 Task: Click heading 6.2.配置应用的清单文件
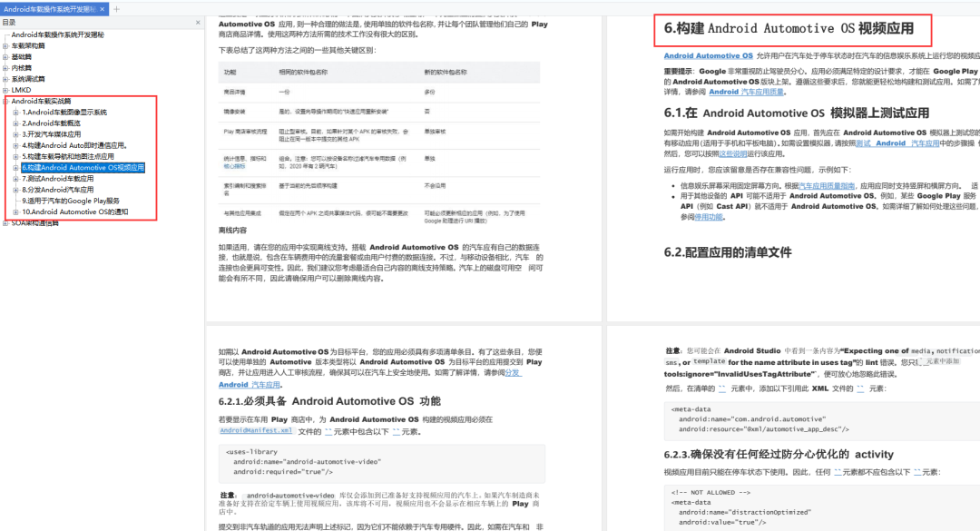click(x=728, y=252)
